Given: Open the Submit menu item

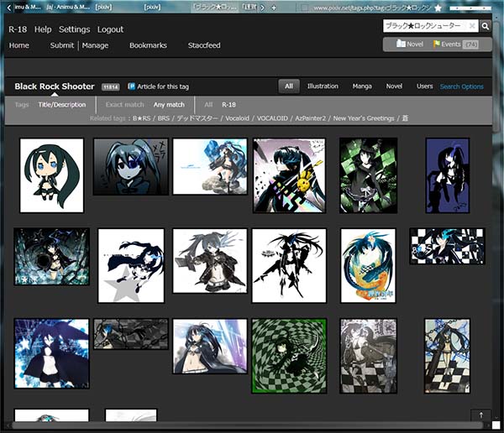Looking at the screenshot, I should click(62, 45).
